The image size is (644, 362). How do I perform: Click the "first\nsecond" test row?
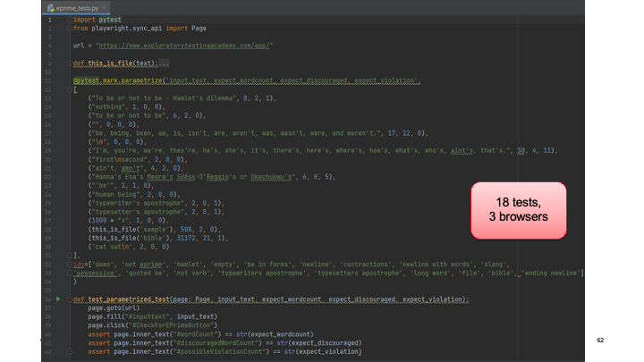138,159
